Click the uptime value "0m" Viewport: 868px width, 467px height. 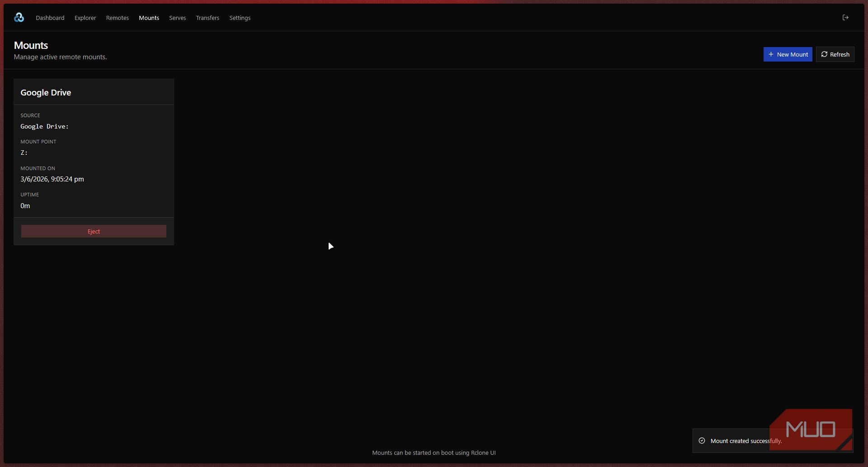coord(25,206)
